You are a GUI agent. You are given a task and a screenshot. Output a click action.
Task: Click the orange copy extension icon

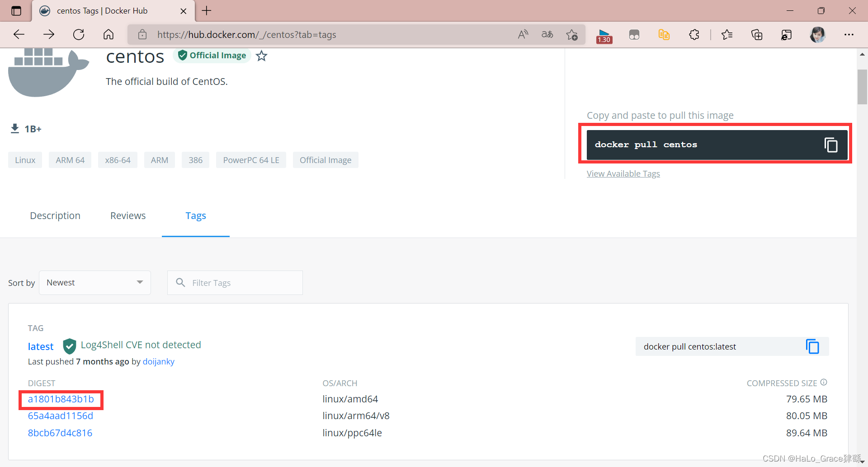click(x=664, y=34)
